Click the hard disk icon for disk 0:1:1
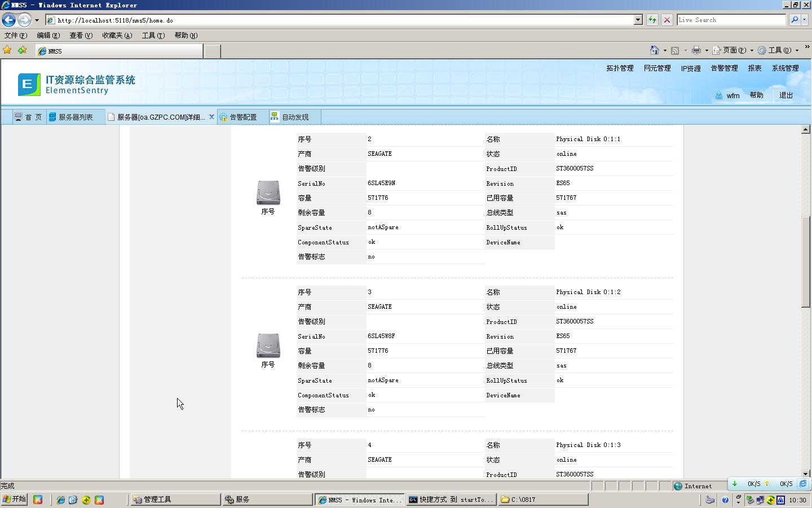 point(268,192)
